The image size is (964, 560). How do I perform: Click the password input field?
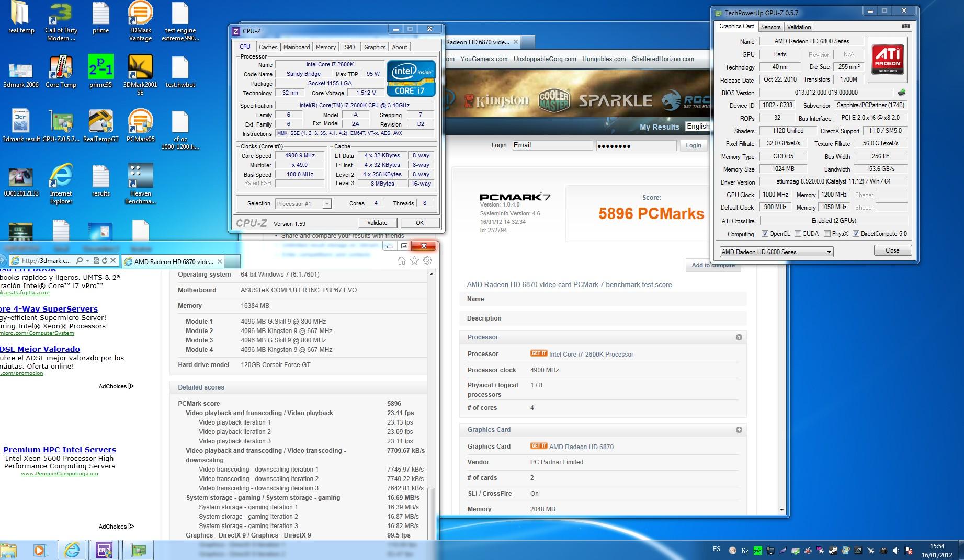click(x=636, y=145)
